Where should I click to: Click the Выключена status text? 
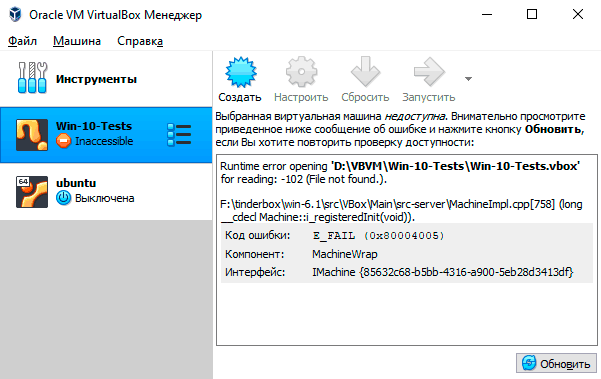(x=105, y=198)
